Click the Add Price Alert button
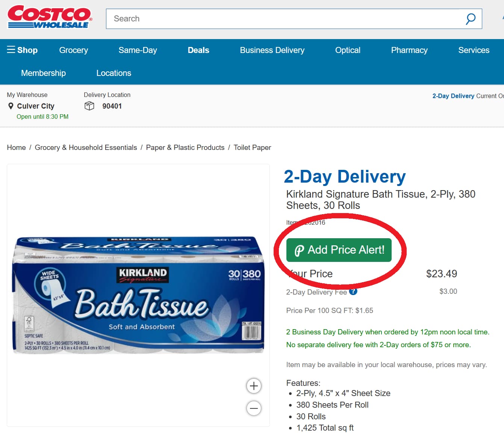The height and width of the screenshot is (437, 504). click(339, 250)
